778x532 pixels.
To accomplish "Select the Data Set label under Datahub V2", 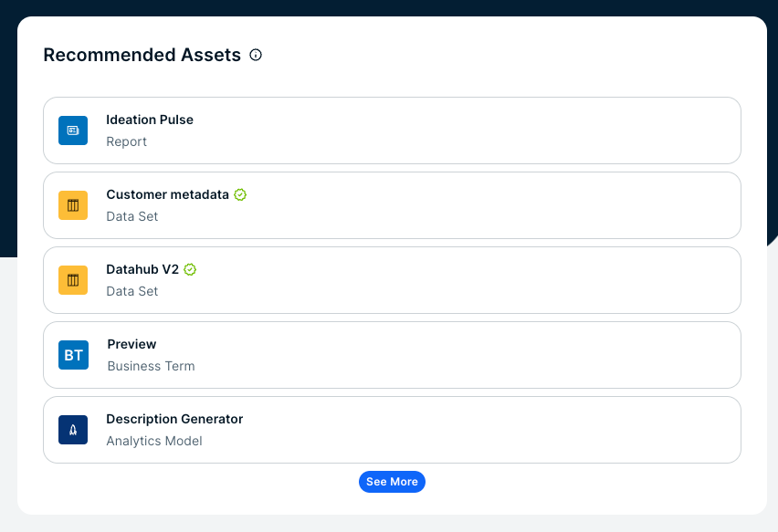I will click(x=131, y=291).
